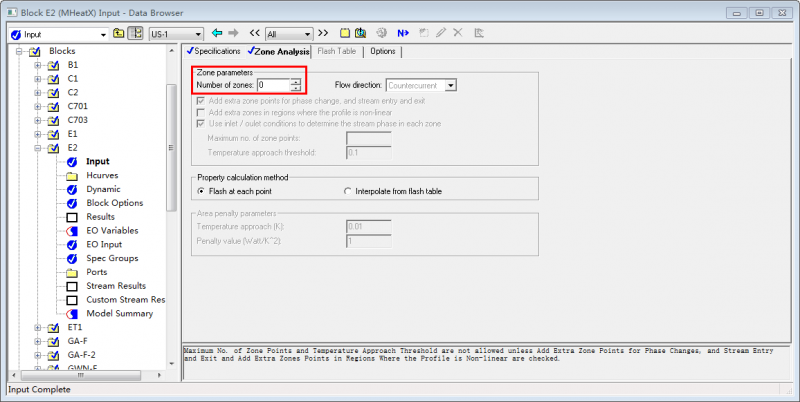Open Spec Groups under E2
Viewport: 800px width, 402px height.
click(112, 258)
